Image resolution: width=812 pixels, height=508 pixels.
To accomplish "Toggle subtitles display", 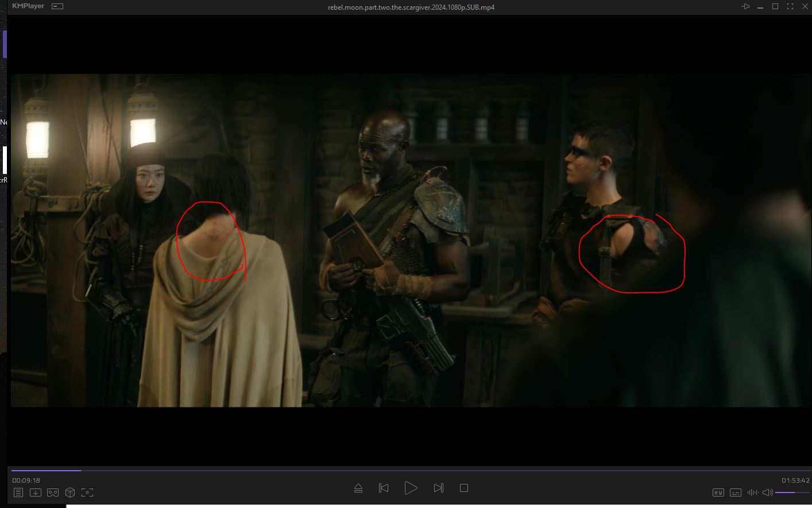I will (x=735, y=493).
